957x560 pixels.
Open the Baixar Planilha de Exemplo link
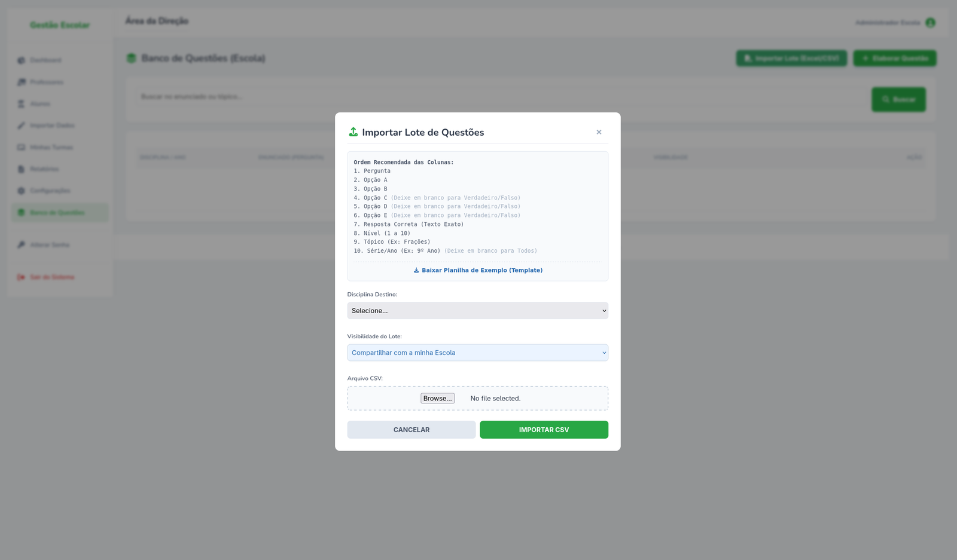(x=482, y=270)
